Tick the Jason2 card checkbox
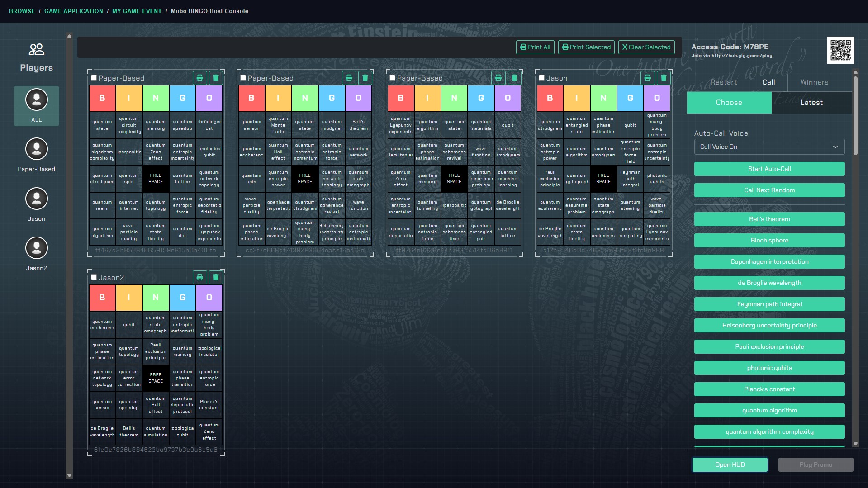This screenshot has width=868, height=488. [x=94, y=277]
